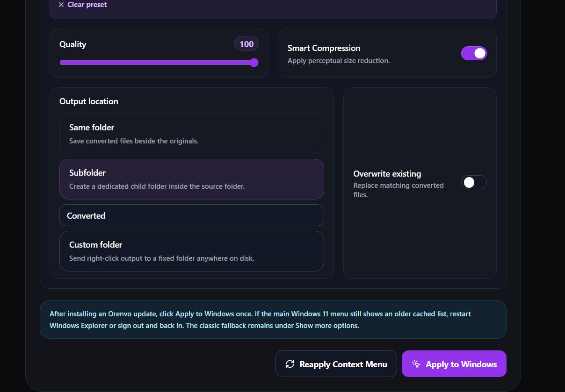Click the Quality label
Image resolution: width=565 pixels, height=392 pixels.
pyautogui.click(x=73, y=44)
